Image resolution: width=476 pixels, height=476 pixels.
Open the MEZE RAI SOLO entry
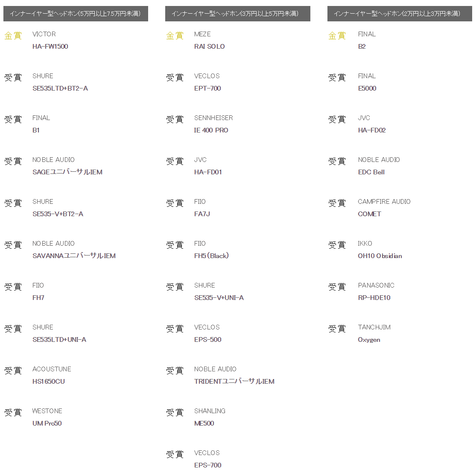[209, 47]
